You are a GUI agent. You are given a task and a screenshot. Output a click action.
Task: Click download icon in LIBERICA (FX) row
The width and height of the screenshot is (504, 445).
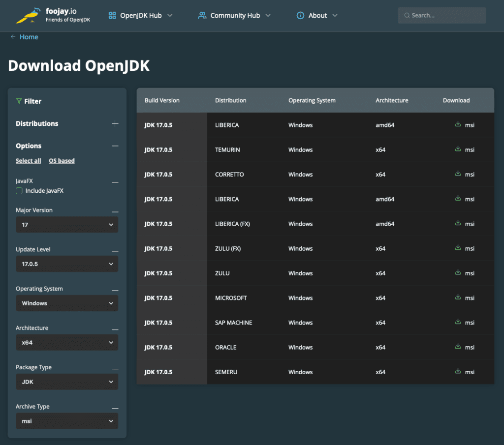(458, 223)
